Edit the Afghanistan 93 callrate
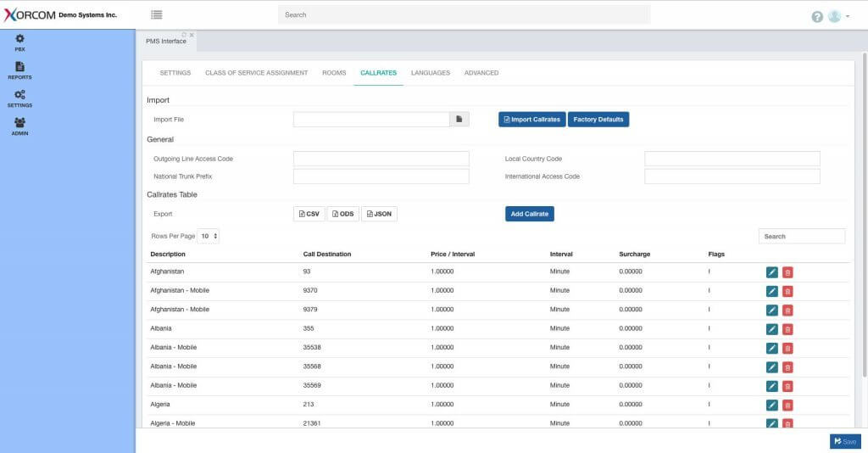Image resolution: width=868 pixels, height=453 pixels. click(x=771, y=272)
